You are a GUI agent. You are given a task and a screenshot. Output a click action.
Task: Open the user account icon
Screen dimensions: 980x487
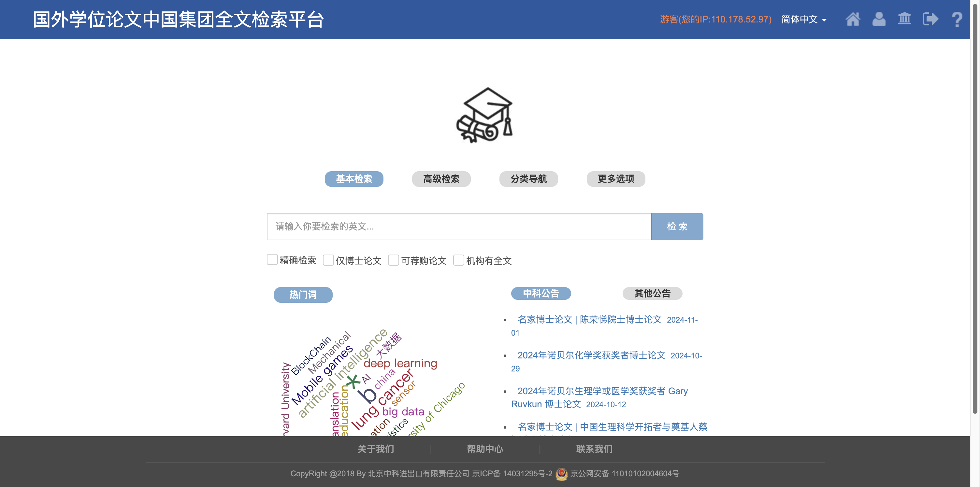pyautogui.click(x=878, y=19)
